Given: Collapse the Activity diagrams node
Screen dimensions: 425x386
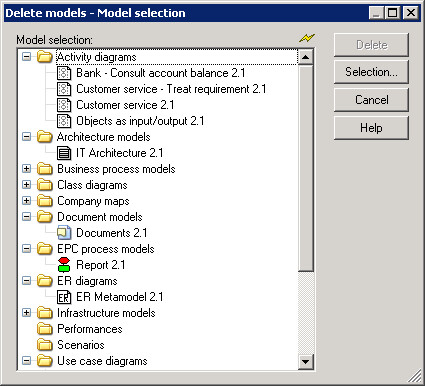Looking at the screenshot, I should click(26, 56).
